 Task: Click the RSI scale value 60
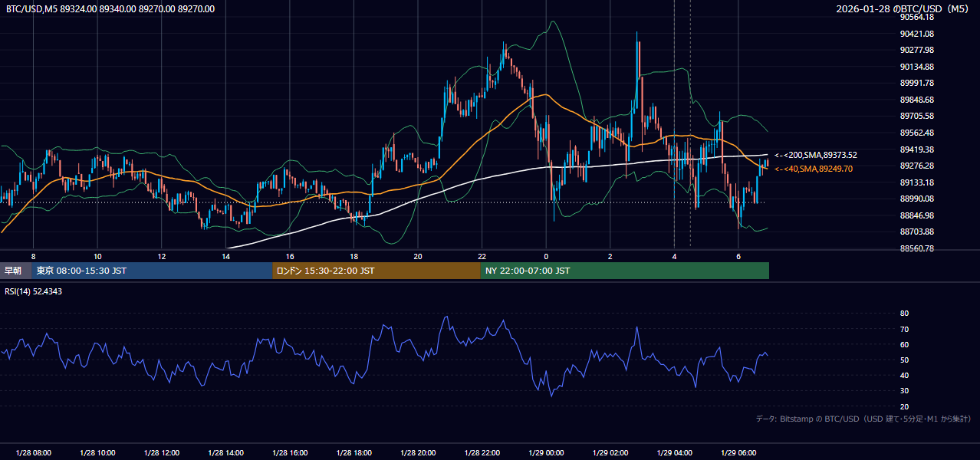click(904, 344)
